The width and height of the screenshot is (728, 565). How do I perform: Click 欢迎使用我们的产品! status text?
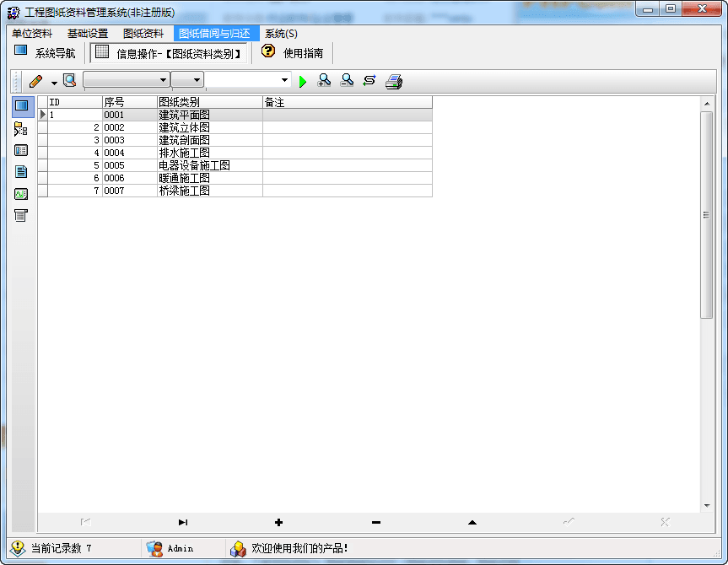(300, 548)
